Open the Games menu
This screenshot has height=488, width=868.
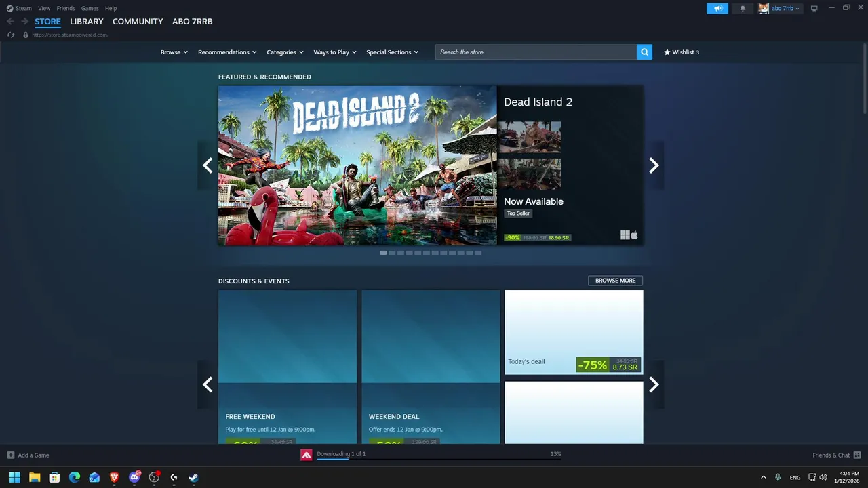tap(90, 8)
